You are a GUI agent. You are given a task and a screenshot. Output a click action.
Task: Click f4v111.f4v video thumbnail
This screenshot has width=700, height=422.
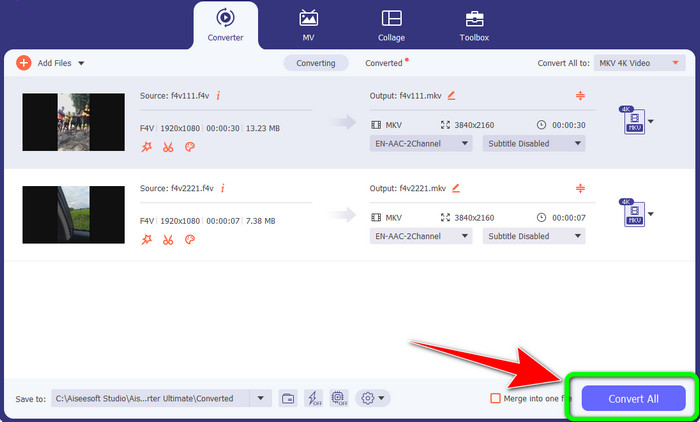tap(74, 122)
